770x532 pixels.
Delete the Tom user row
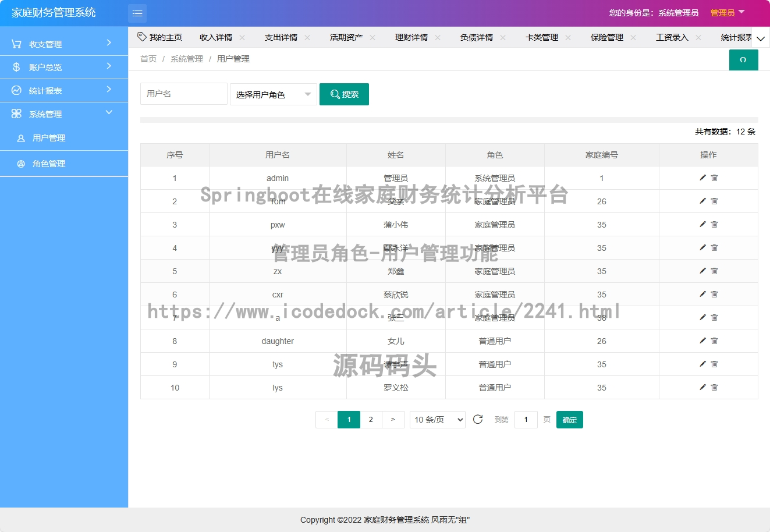coord(714,201)
